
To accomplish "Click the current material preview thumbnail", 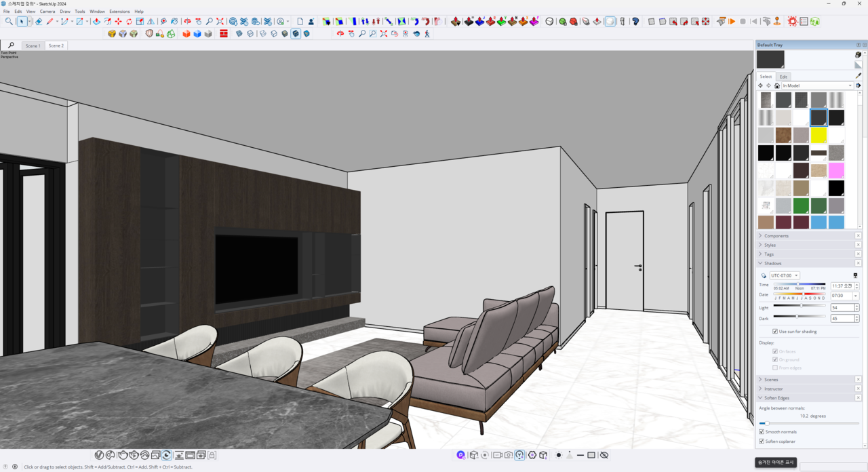I will [770, 59].
